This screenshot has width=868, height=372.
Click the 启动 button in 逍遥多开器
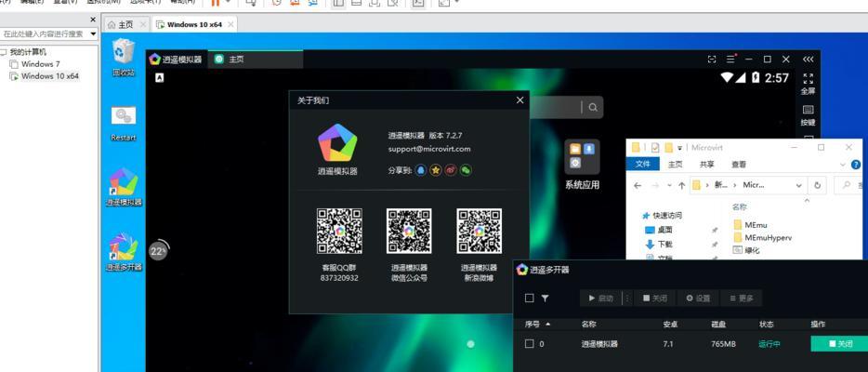pyautogui.click(x=600, y=299)
